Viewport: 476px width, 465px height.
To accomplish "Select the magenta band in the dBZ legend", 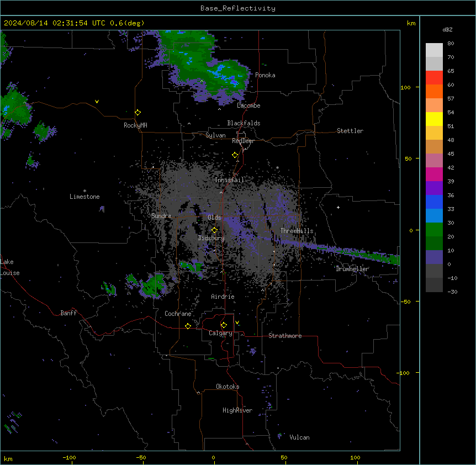I will (x=434, y=174).
